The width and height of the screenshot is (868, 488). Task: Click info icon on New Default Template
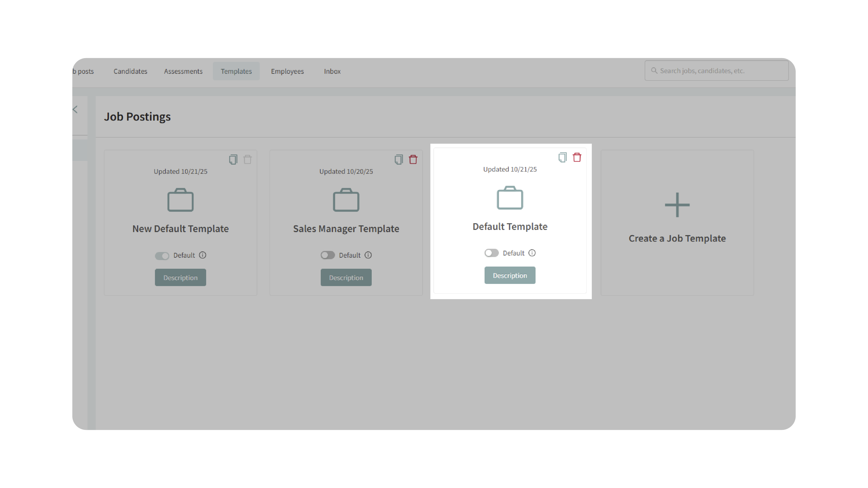(202, 255)
